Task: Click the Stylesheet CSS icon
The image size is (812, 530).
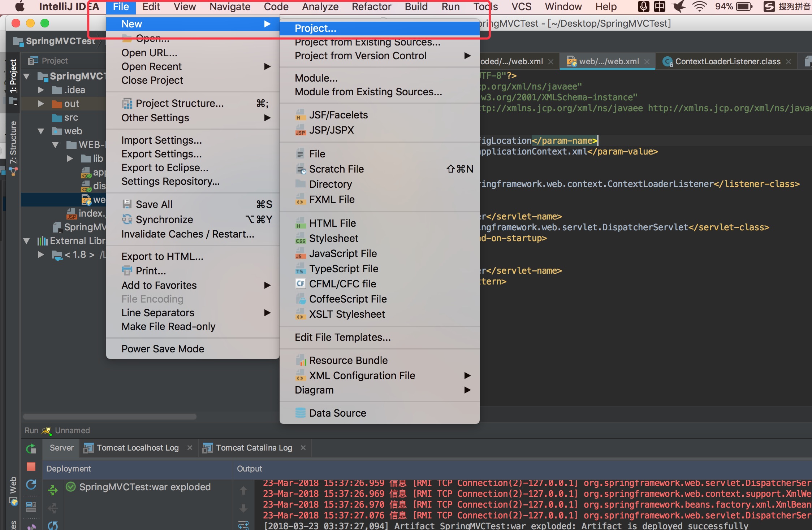Action: click(300, 238)
